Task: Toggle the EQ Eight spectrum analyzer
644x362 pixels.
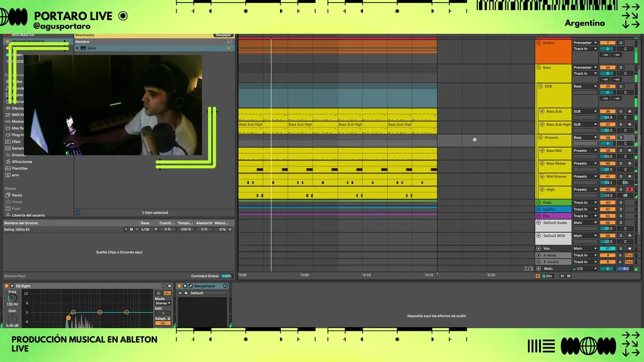Action: 168,293
